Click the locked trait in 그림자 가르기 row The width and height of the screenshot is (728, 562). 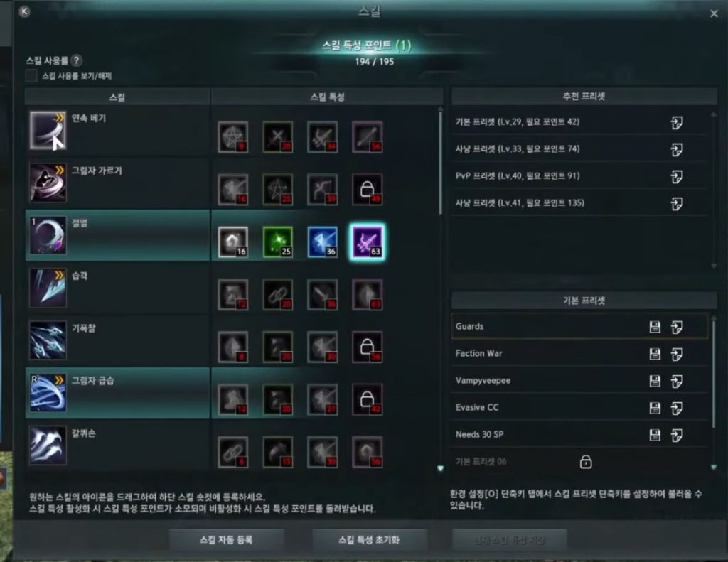(368, 189)
